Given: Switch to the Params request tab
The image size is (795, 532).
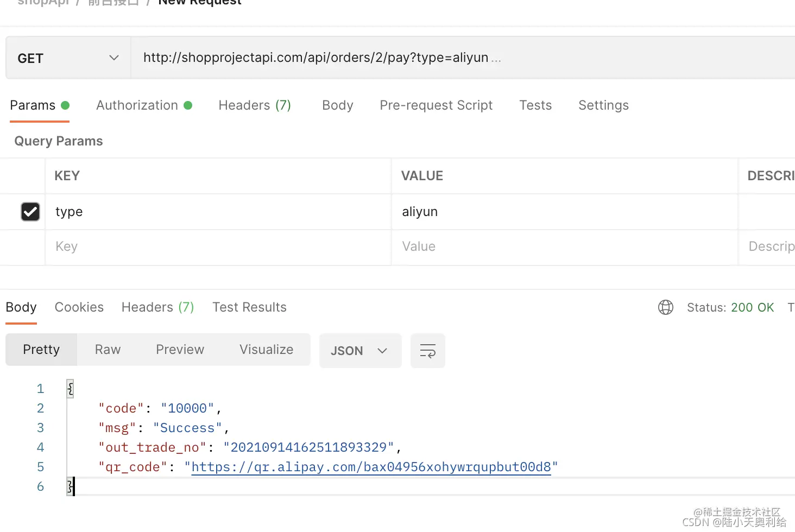Looking at the screenshot, I should point(40,105).
